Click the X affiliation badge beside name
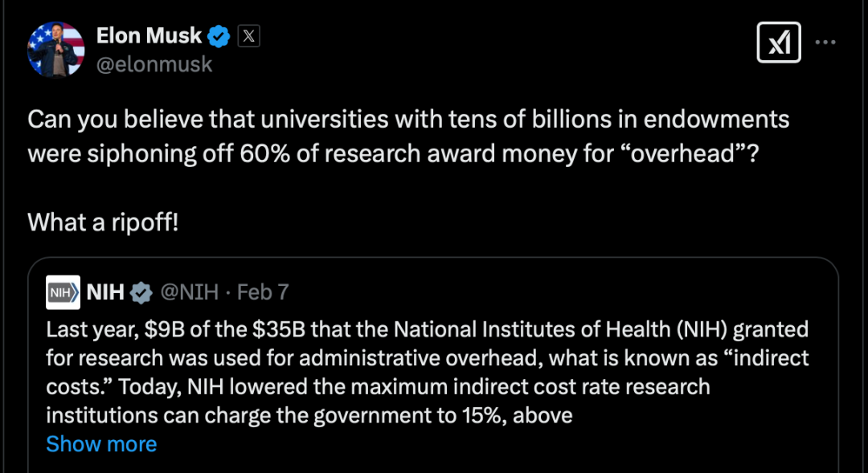Screen dimensions: 868x473 [248, 36]
